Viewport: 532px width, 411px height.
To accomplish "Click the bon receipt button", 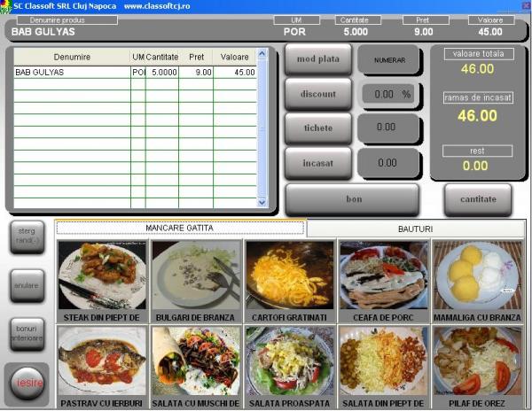I will click(353, 199).
